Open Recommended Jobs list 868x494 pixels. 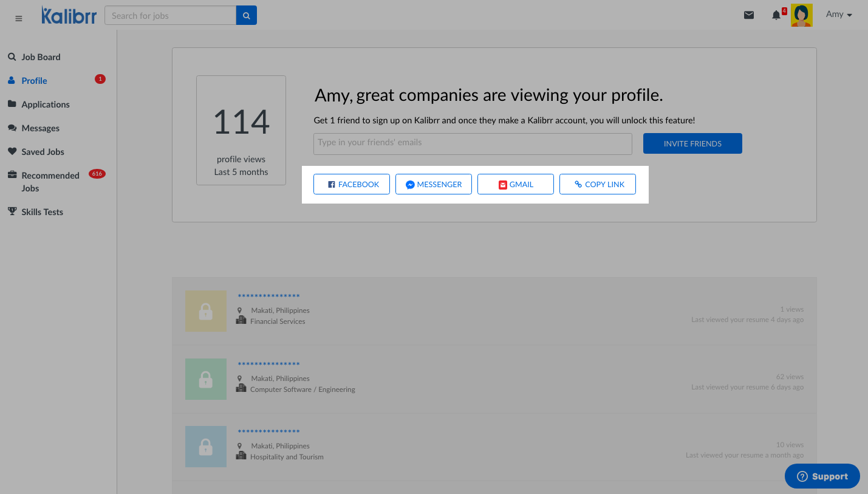[50, 182]
